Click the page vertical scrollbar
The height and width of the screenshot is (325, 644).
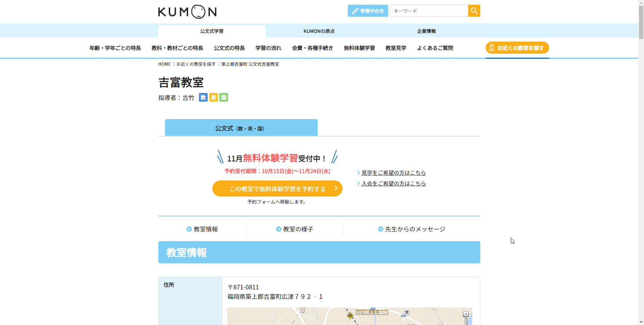[641, 22]
